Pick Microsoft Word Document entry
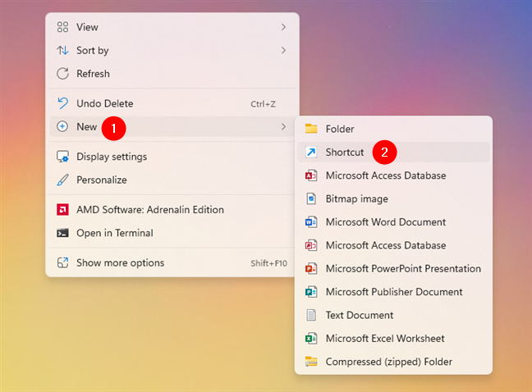The height and width of the screenshot is (392, 532). (393, 222)
